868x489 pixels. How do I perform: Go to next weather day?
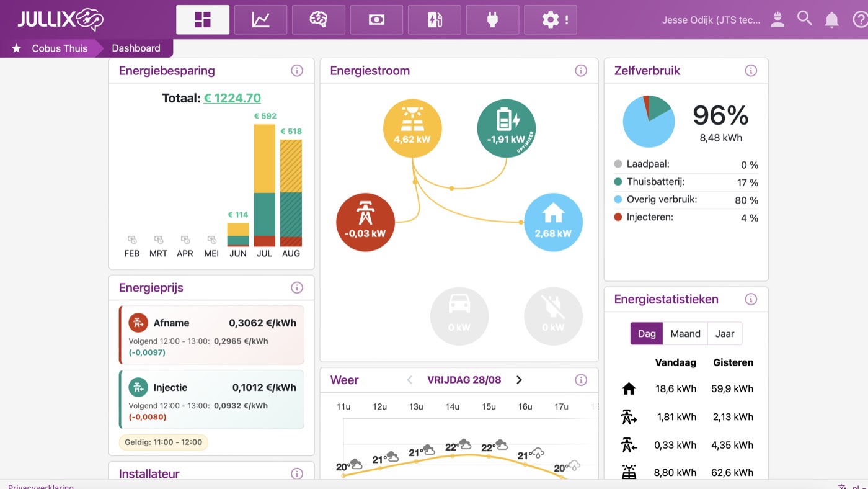pos(519,380)
